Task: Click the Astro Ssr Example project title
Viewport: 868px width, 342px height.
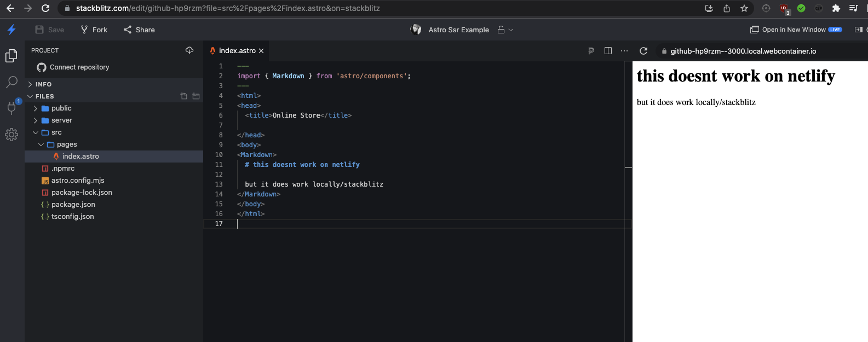Action: 459,30
